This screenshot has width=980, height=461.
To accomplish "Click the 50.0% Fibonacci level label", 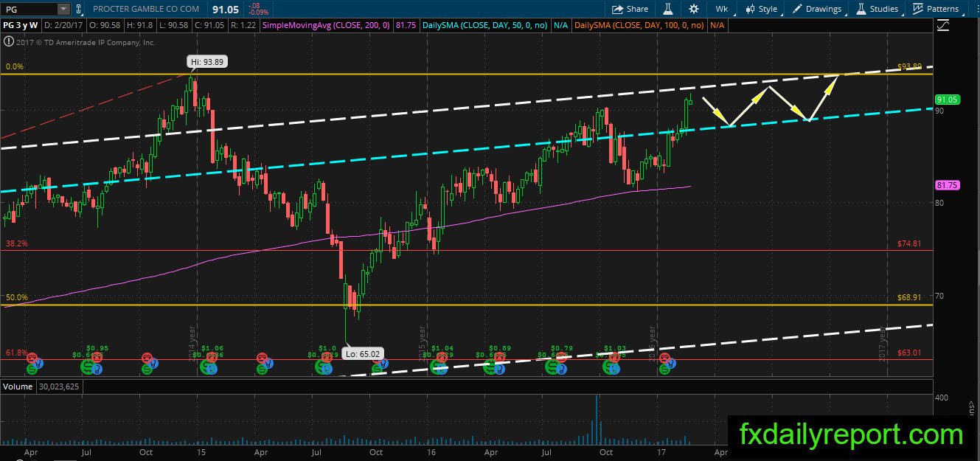I will (16, 297).
